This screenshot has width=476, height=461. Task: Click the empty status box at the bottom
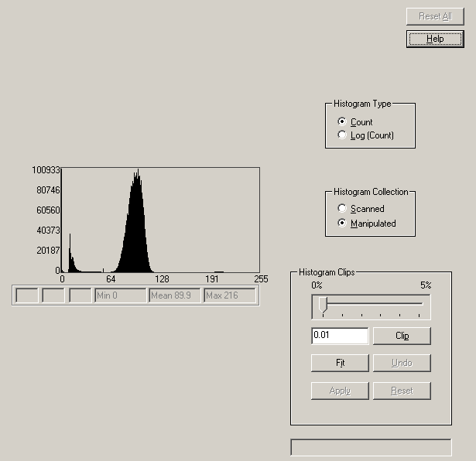click(x=371, y=447)
